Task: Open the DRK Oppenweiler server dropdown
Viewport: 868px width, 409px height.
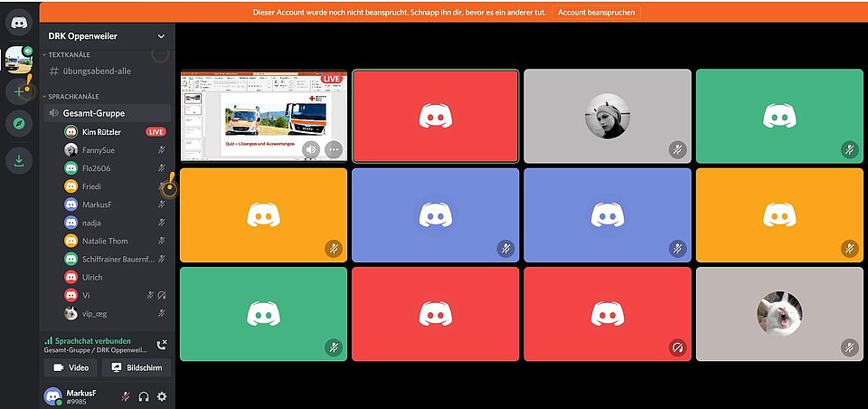Action: pyautogui.click(x=107, y=36)
